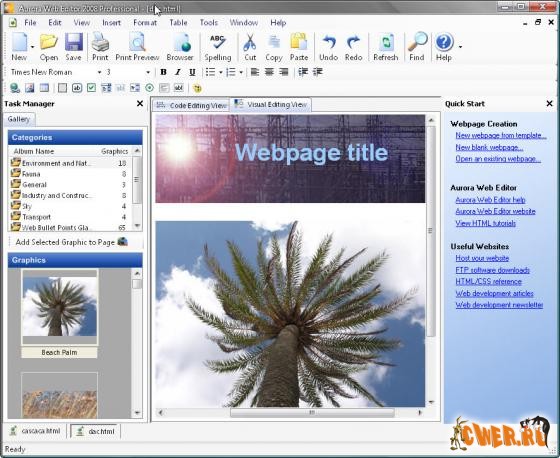Switch to the cascaca.html document tab

(35, 431)
